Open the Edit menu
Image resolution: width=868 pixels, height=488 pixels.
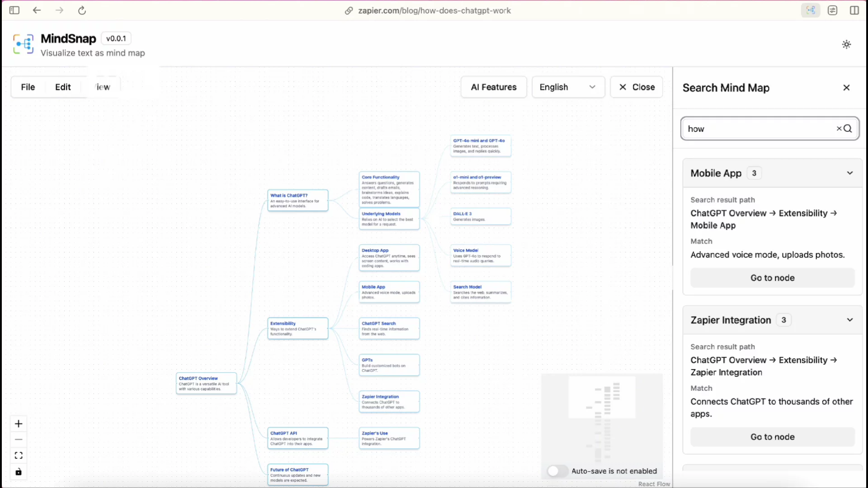63,87
